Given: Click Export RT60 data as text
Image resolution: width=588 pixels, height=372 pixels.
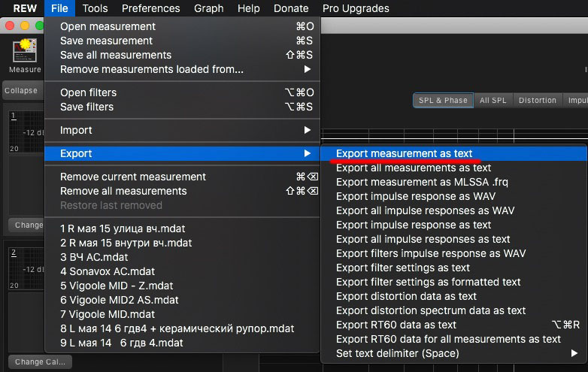Looking at the screenshot, I should [396, 325].
